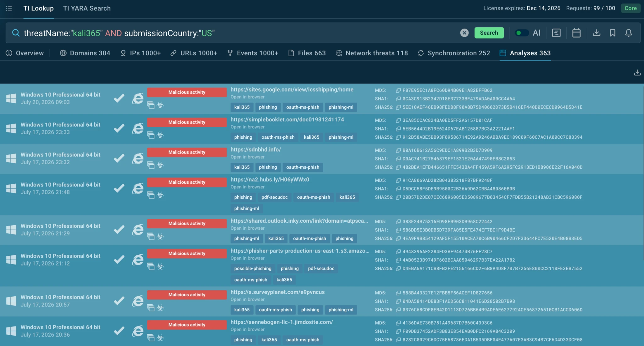644x346 pixels.
Task: Copy MD5 of the na2.hubs.ly analysis
Action: coord(398,180)
